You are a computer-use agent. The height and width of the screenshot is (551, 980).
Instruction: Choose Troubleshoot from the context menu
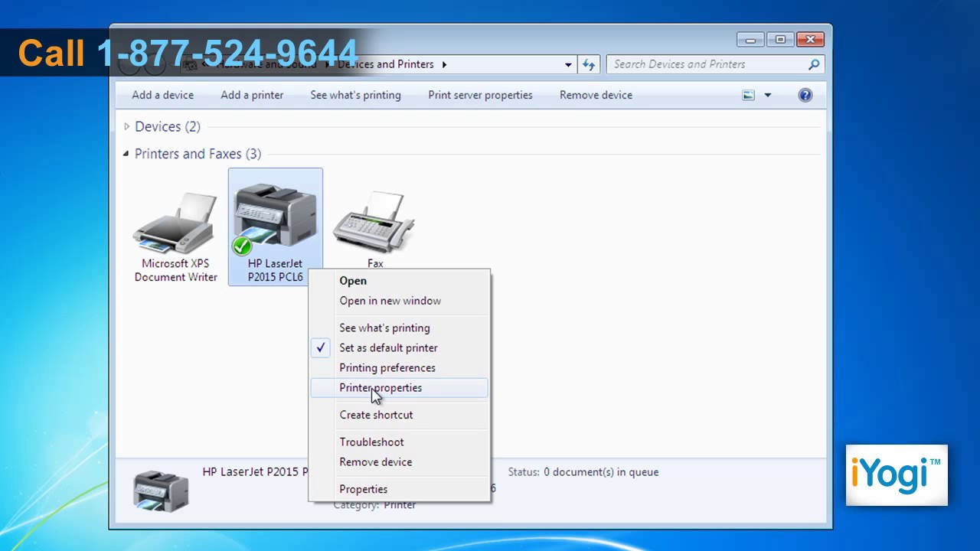[399, 442]
